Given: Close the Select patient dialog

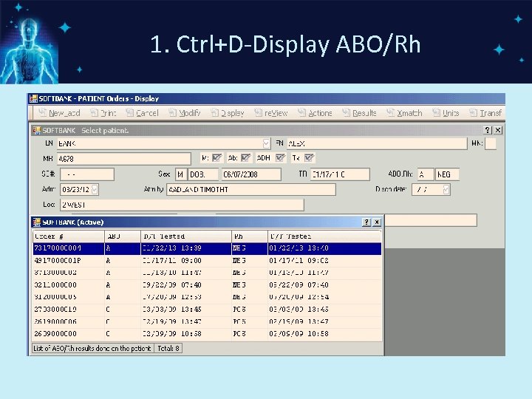Looking at the screenshot, I should [x=498, y=130].
